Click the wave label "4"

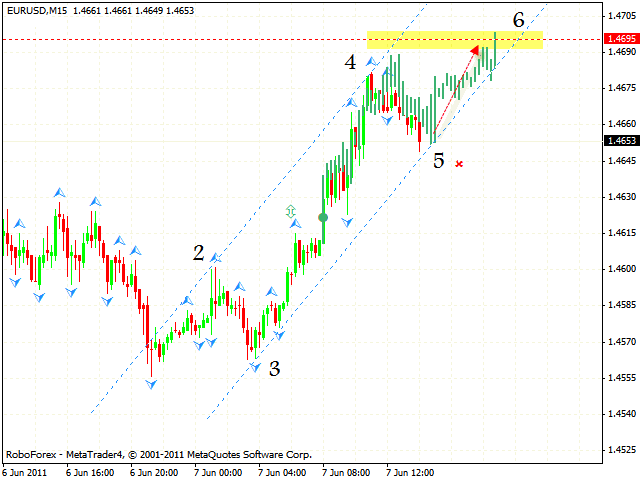point(350,62)
